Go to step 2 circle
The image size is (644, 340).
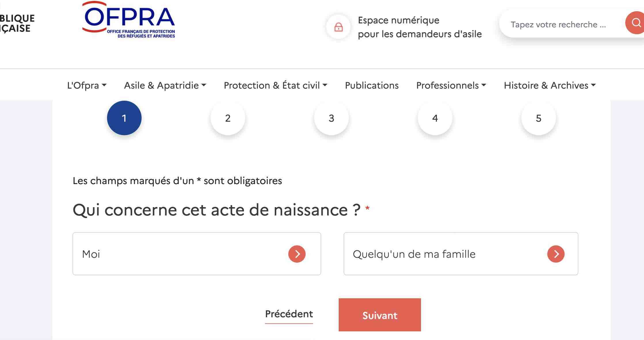tap(228, 118)
